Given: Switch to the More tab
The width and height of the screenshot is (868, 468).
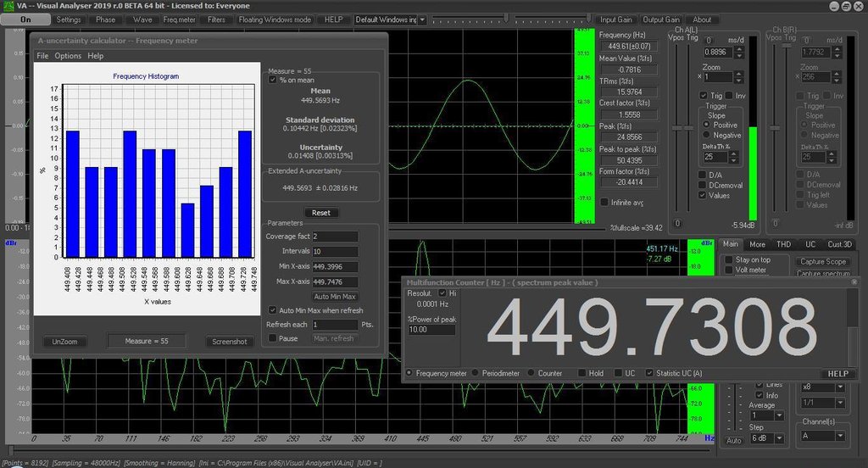Looking at the screenshot, I should click(x=757, y=244).
